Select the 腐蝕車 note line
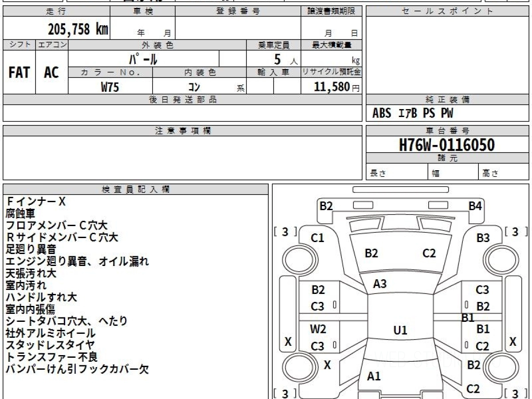This screenshot has height=399, width=532. coord(20,214)
